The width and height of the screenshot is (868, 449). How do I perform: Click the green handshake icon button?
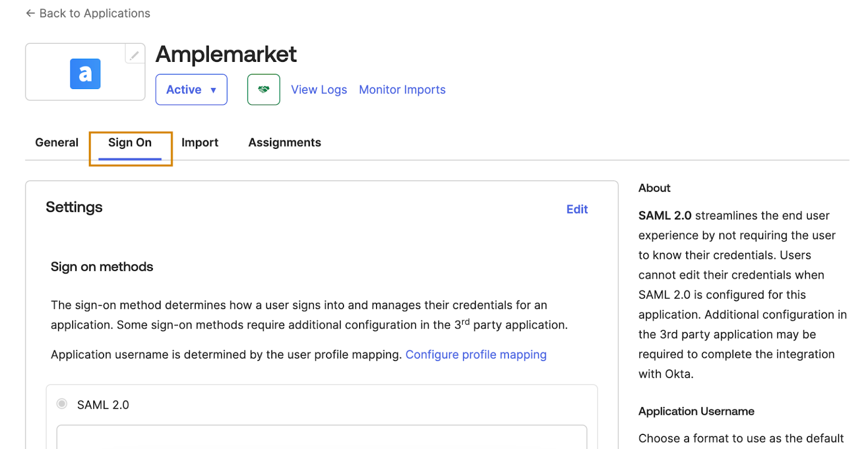click(264, 90)
